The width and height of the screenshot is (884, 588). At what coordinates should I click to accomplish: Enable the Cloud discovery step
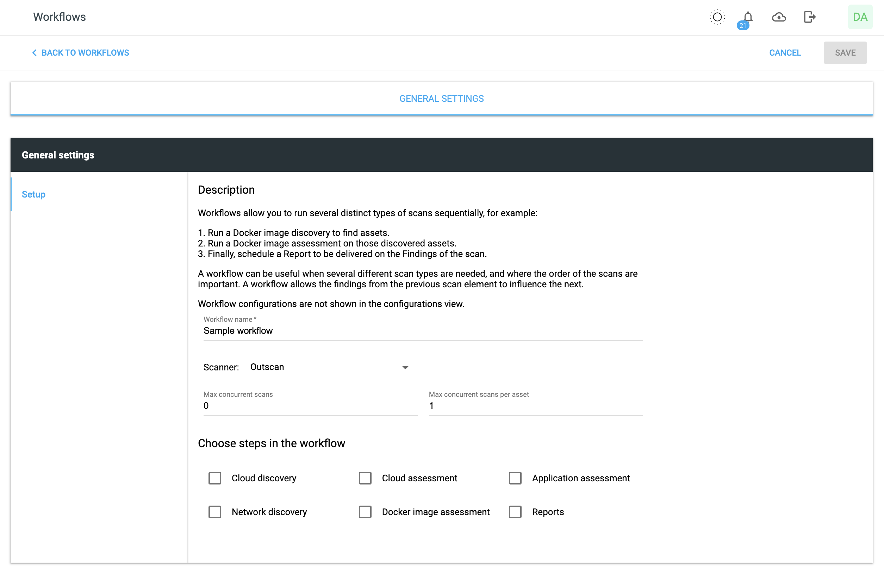tap(214, 478)
